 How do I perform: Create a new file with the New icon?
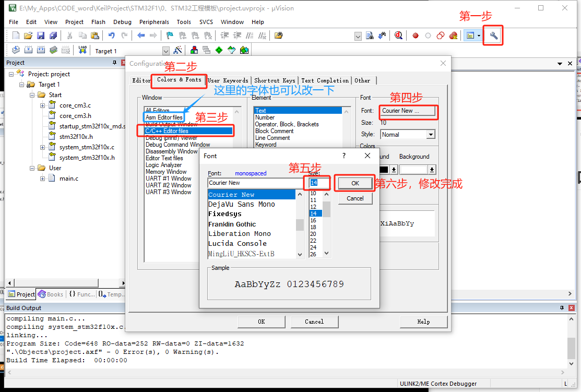coord(16,35)
